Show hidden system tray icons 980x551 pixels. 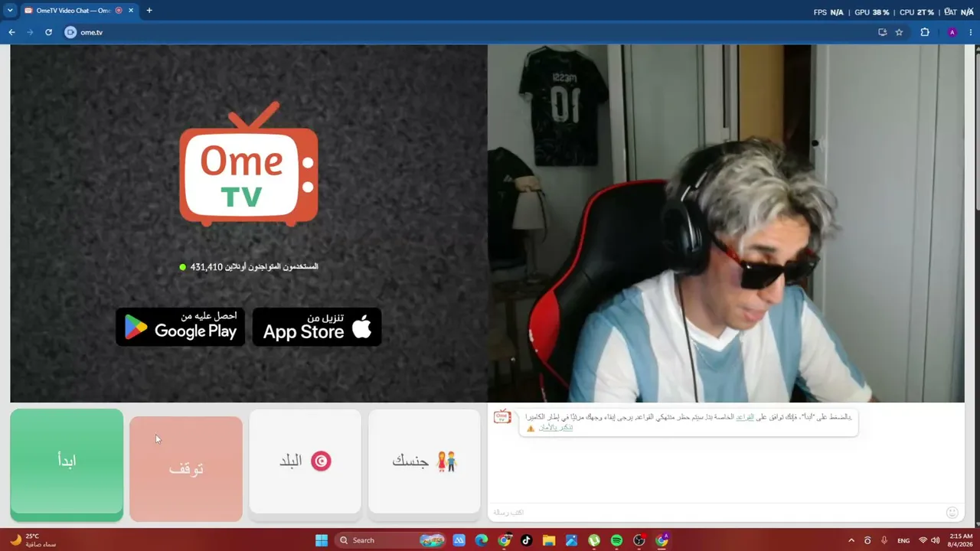click(x=851, y=540)
